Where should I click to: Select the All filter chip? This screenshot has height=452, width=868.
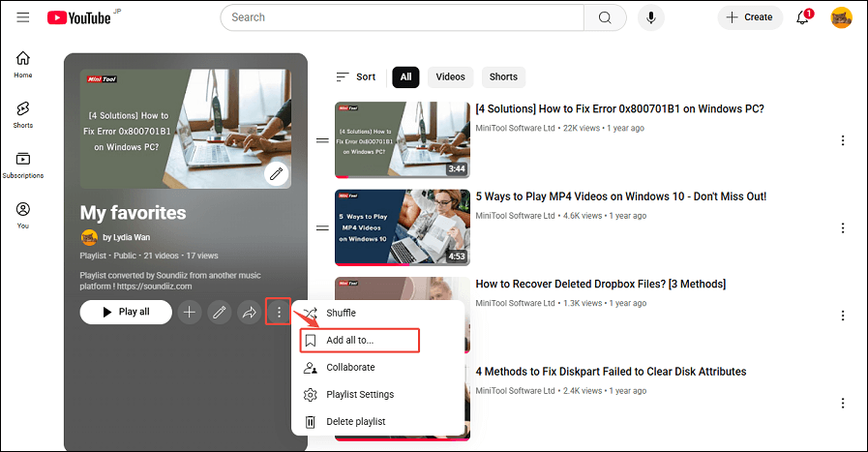pos(405,77)
